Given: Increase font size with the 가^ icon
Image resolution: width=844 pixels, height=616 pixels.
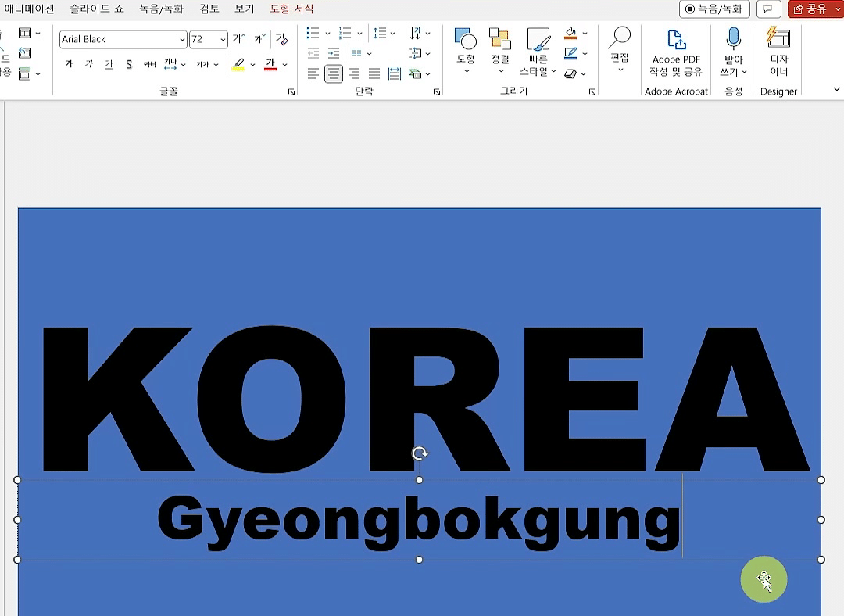Looking at the screenshot, I should pos(238,39).
